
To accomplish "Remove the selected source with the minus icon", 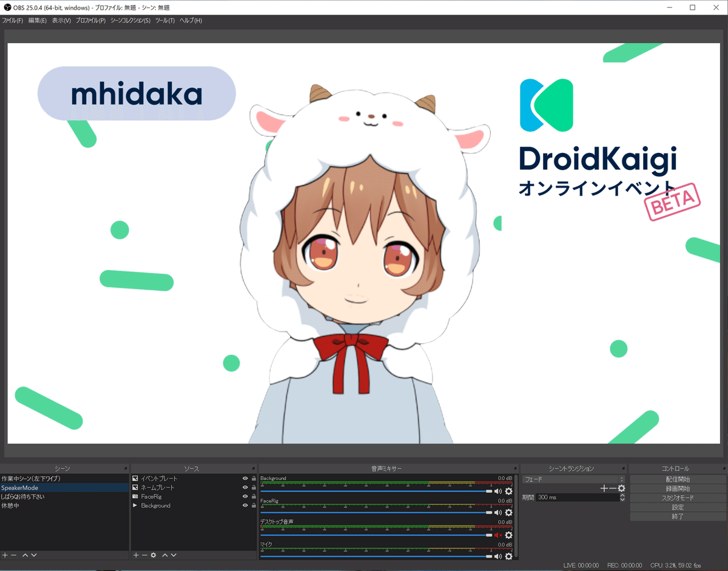I will (144, 555).
